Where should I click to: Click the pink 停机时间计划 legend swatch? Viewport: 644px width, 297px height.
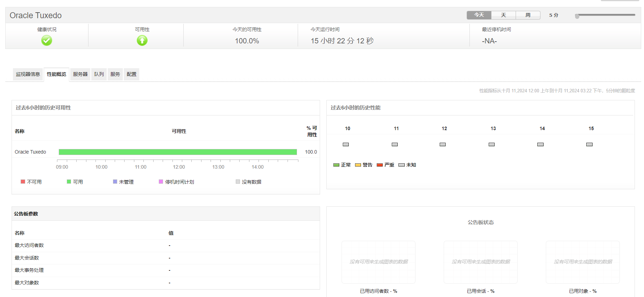click(x=161, y=182)
